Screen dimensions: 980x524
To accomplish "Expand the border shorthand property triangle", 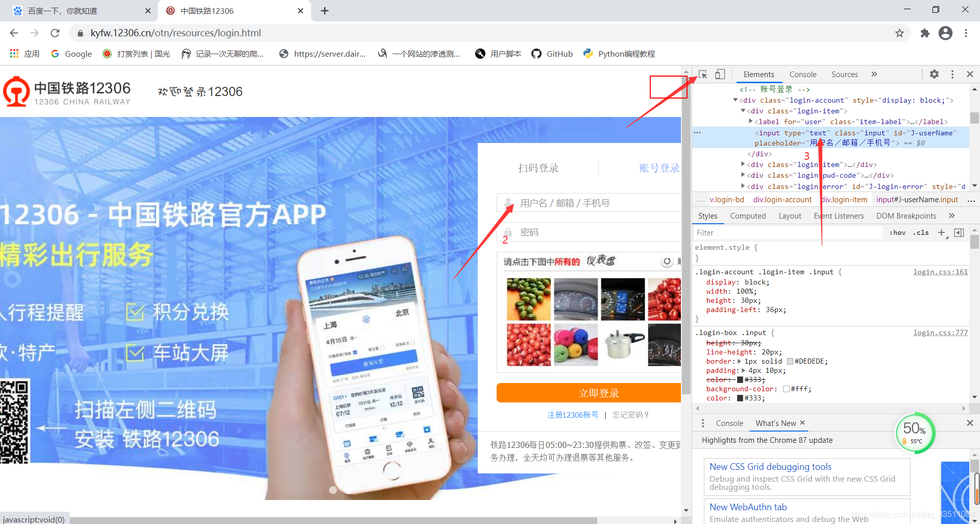I will click(x=740, y=361).
